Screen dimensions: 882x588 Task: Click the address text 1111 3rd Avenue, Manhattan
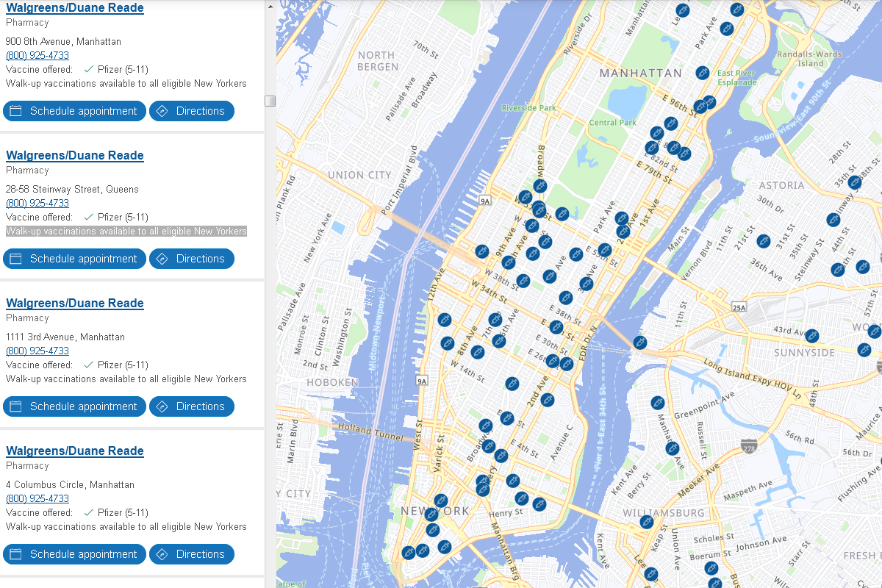tap(65, 337)
